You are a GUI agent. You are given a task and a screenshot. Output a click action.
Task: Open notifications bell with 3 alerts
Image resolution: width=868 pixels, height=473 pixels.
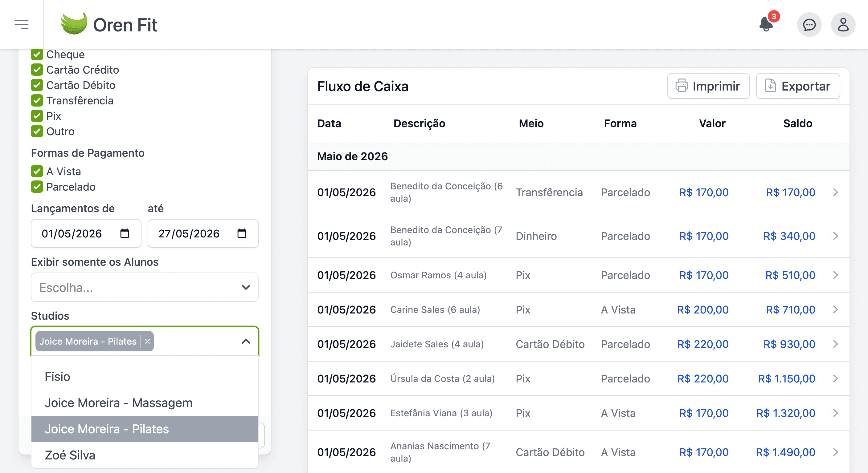pos(767,24)
